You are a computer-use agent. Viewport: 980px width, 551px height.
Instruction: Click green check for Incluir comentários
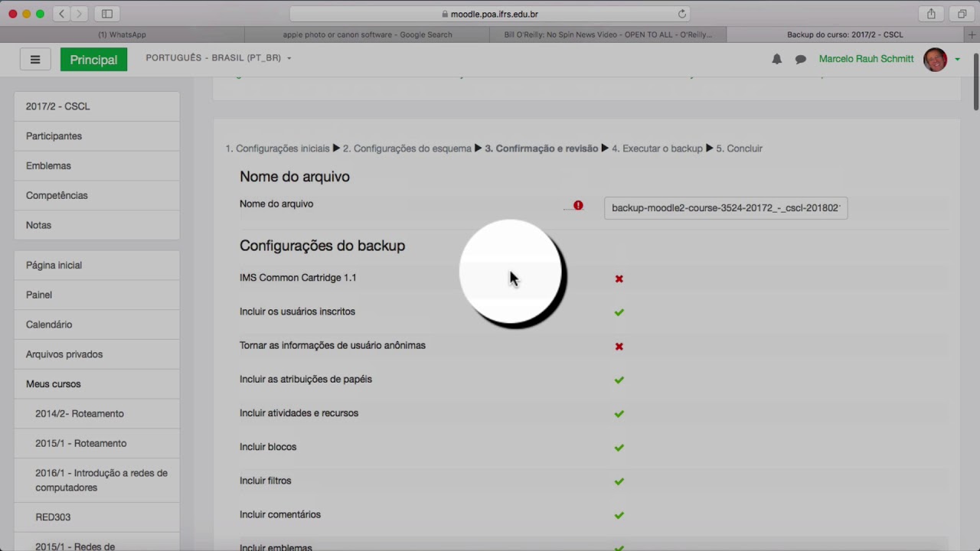[619, 515]
